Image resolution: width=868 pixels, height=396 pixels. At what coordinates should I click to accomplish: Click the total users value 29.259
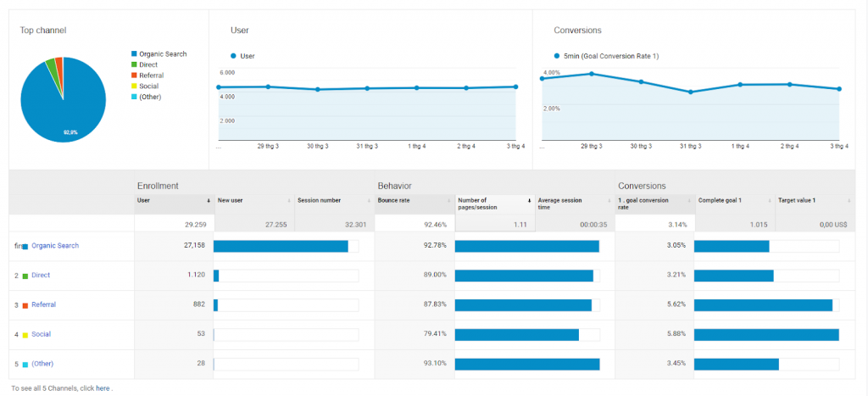click(195, 226)
